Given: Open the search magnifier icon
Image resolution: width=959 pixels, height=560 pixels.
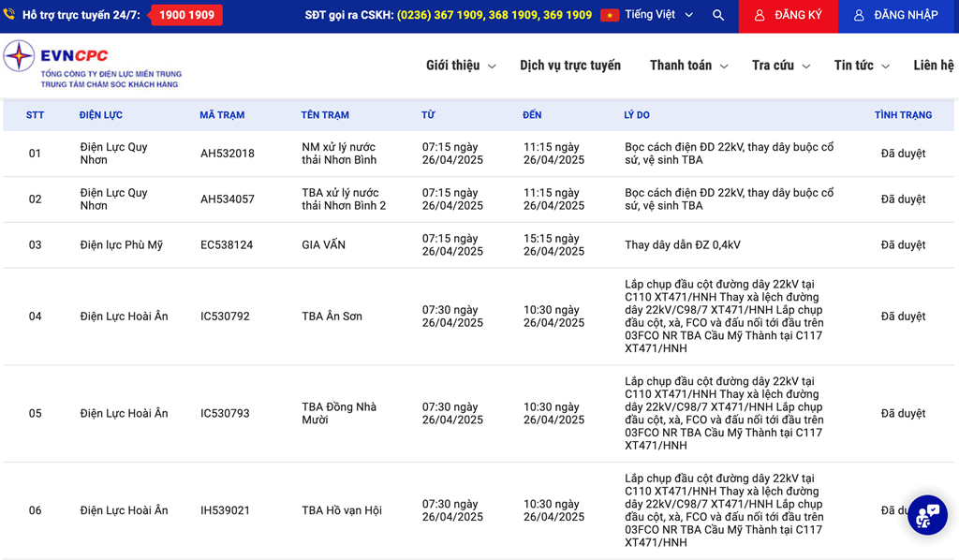Looking at the screenshot, I should click(x=718, y=15).
